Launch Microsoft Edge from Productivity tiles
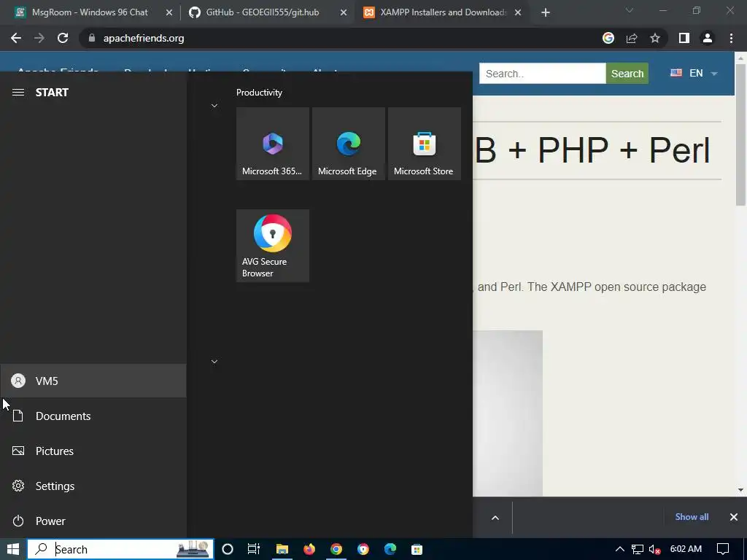 click(348, 144)
